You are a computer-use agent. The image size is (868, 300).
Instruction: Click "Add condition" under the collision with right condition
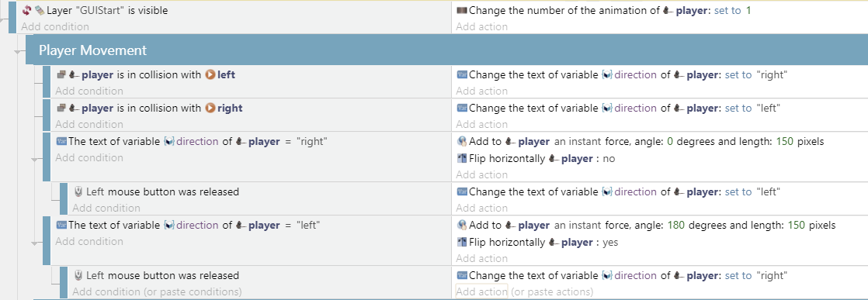[89, 124]
